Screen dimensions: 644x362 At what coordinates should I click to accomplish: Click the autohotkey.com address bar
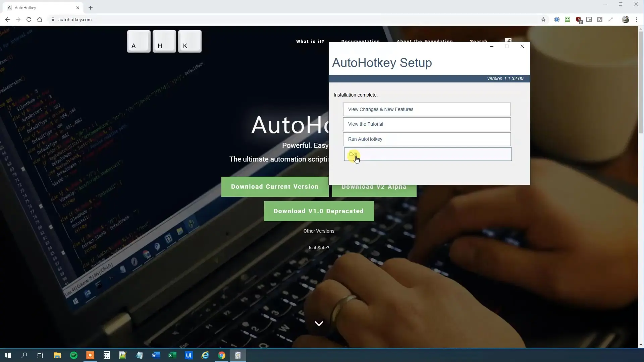[x=295, y=19]
